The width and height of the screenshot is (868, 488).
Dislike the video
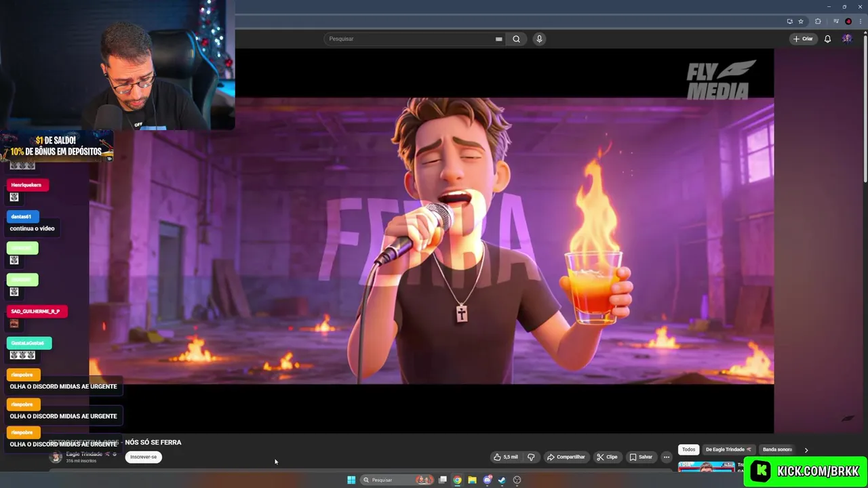click(x=531, y=457)
